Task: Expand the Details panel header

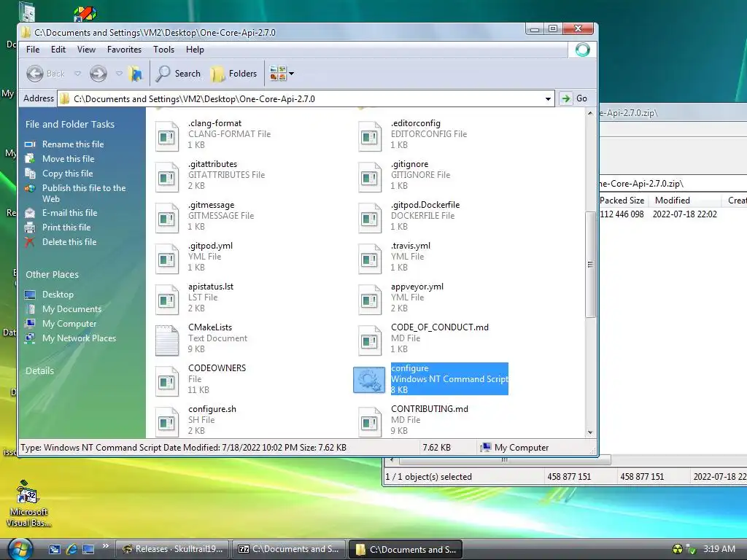Action: [39, 371]
